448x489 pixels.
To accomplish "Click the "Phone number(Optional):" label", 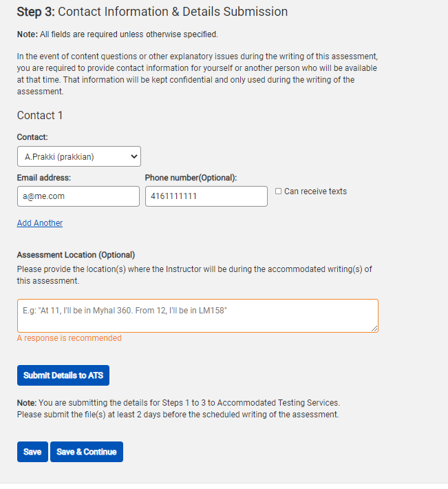I will click(191, 178).
